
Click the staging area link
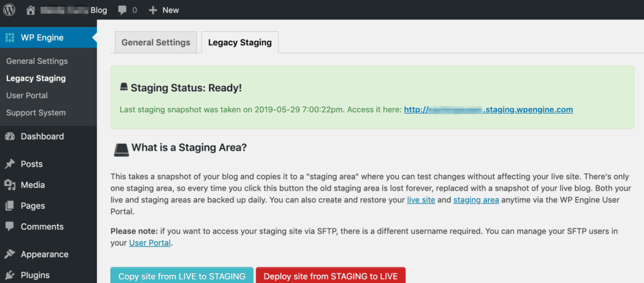point(476,201)
